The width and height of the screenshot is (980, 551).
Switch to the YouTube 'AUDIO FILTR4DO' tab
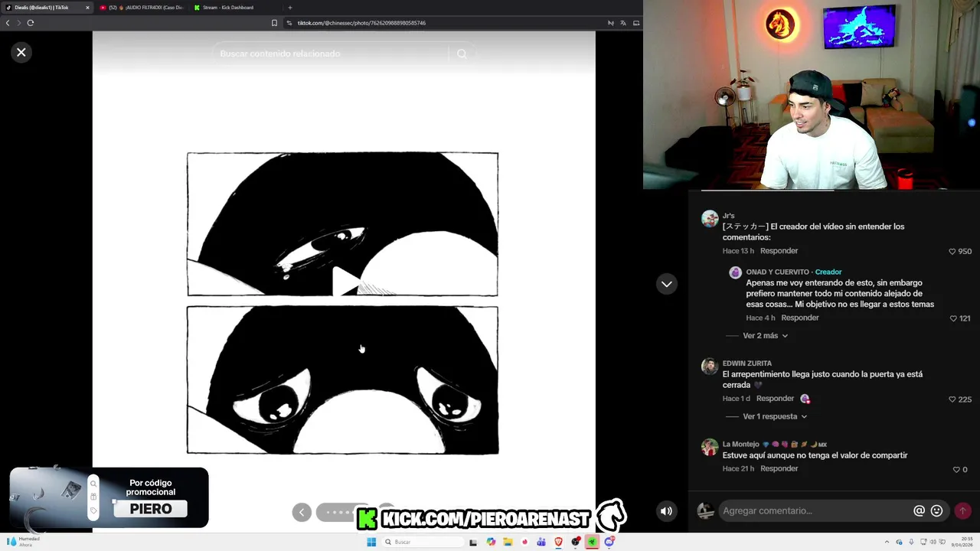coord(142,8)
